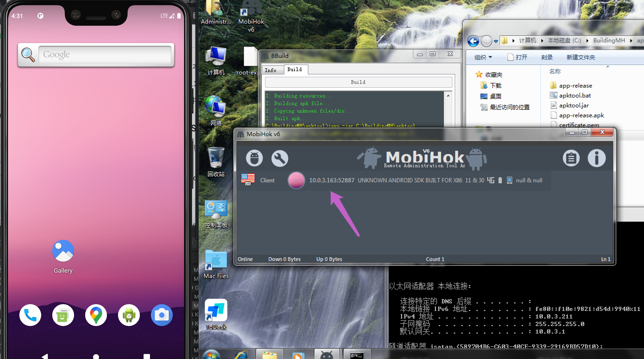Image resolution: width=644 pixels, height=359 pixels.
Task: Open the Gallery app on emulator
Action: coord(63,257)
